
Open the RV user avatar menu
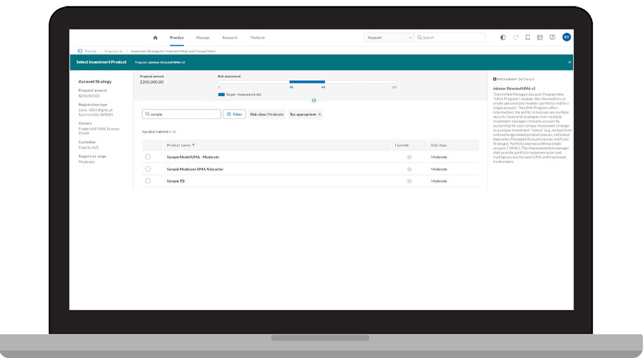point(567,37)
